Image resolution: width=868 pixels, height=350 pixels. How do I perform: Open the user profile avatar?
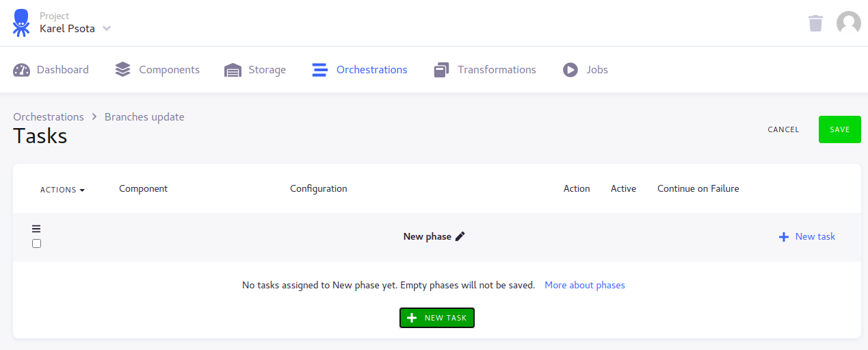click(848, 23)
